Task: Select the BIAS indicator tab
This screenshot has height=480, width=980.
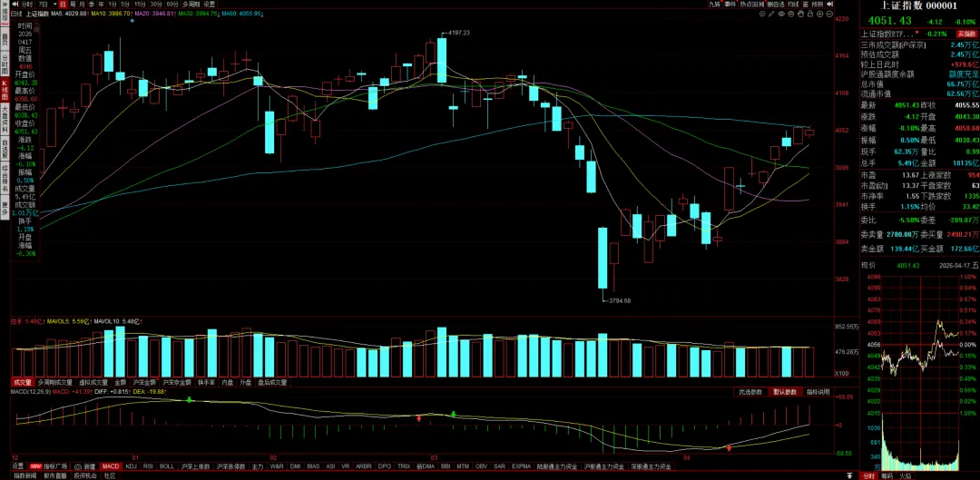Action: click(313, 466)
